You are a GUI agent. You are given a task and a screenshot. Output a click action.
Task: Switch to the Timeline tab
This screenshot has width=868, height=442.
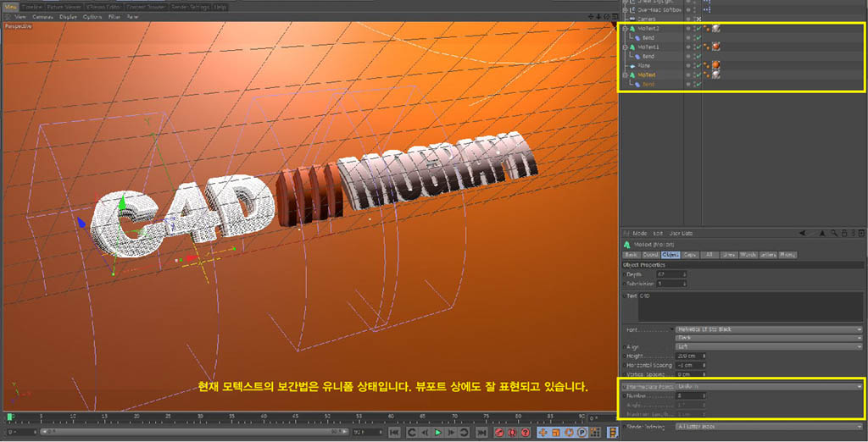point(31,7)
